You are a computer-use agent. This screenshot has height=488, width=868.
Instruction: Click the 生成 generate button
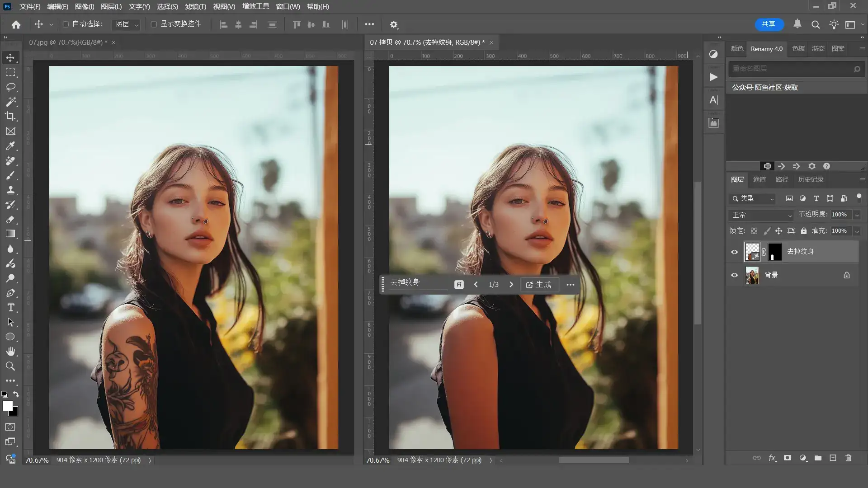tap(539, 284)
